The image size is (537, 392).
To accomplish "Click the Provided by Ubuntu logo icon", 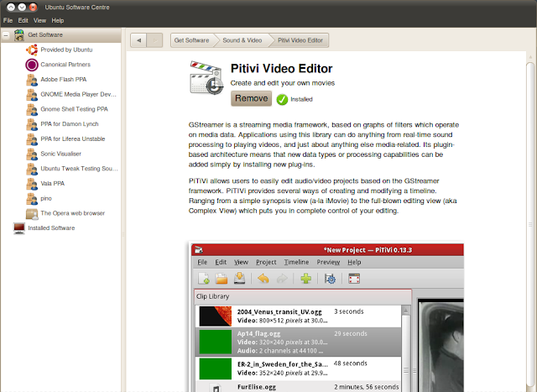I will click(32, 50).
